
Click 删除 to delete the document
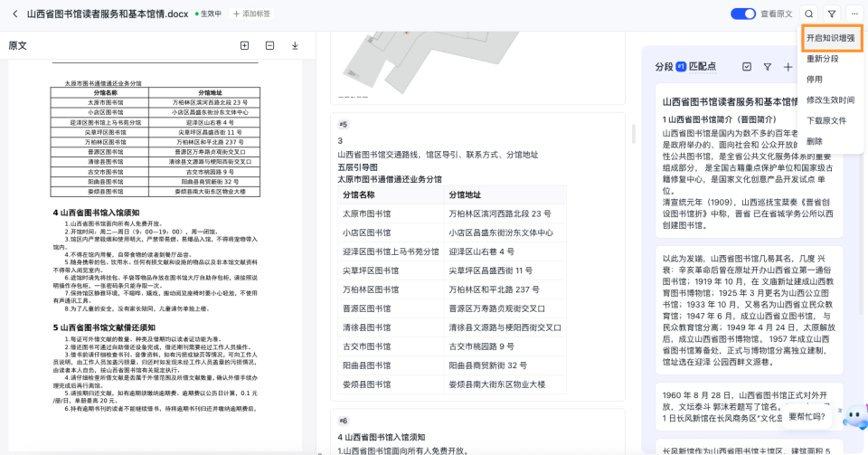pos(814,141)
